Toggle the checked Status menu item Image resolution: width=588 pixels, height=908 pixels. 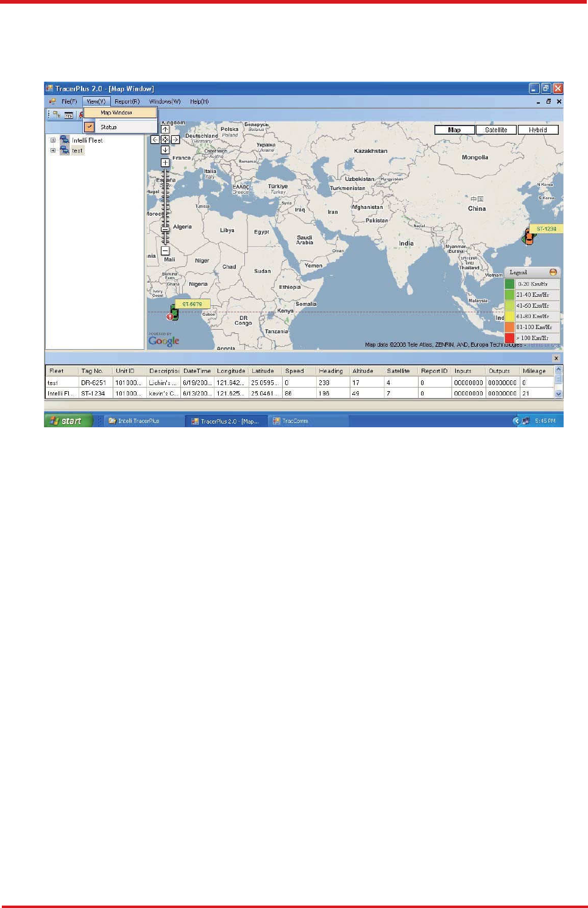119,127
